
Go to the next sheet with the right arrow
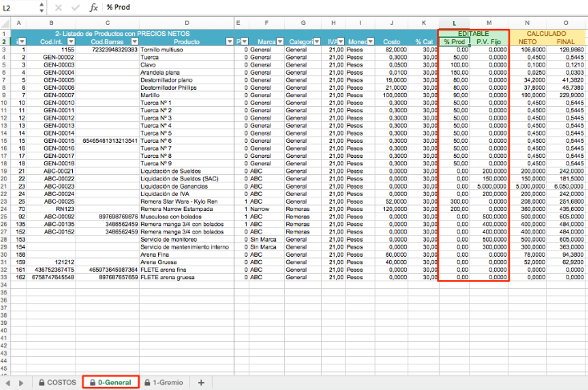pyautogui.click(x=21, y=383)
